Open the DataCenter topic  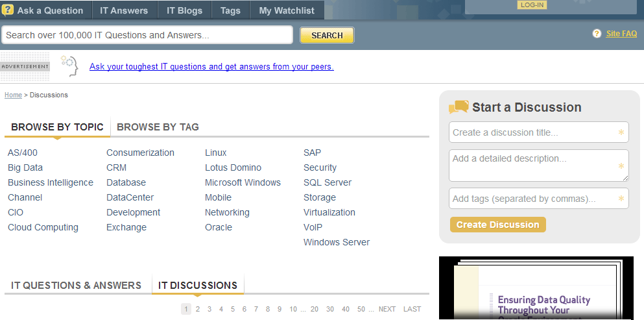(130, 197)
